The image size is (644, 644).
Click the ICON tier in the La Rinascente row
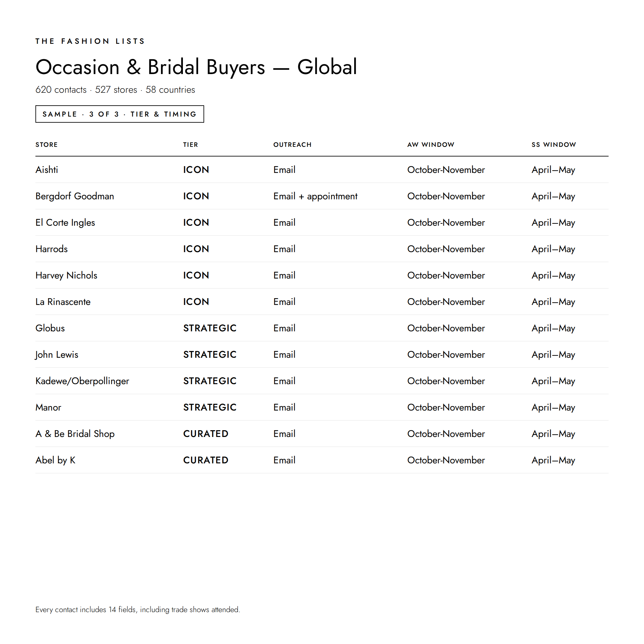pyautogui.click(x=196, y=302)
